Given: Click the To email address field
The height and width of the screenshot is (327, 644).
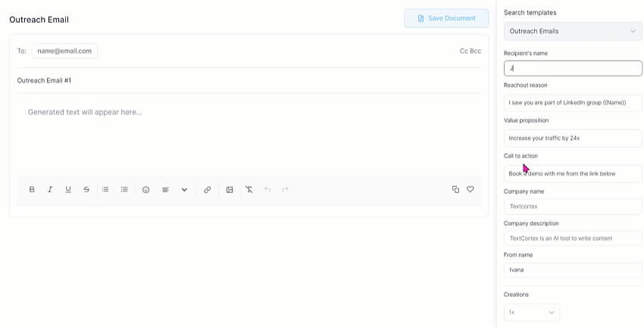Looking at the screenshot, I should [x=64, y=51].
